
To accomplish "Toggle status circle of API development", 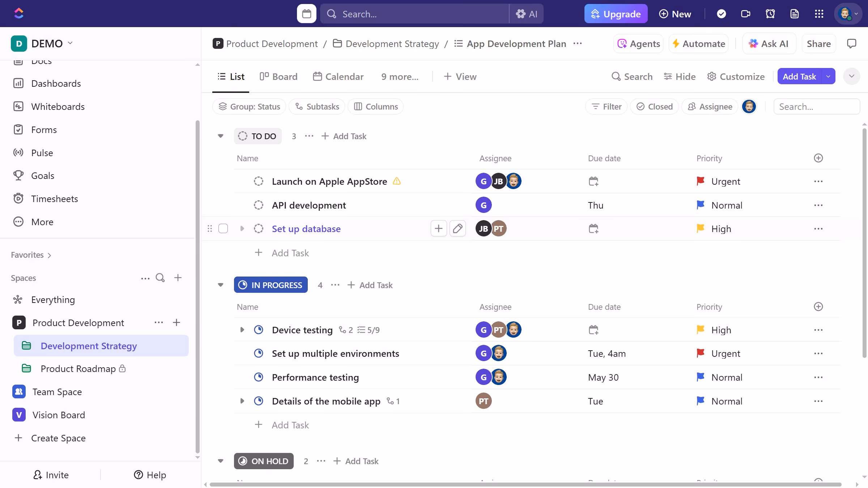I will [x=259, y=205].
